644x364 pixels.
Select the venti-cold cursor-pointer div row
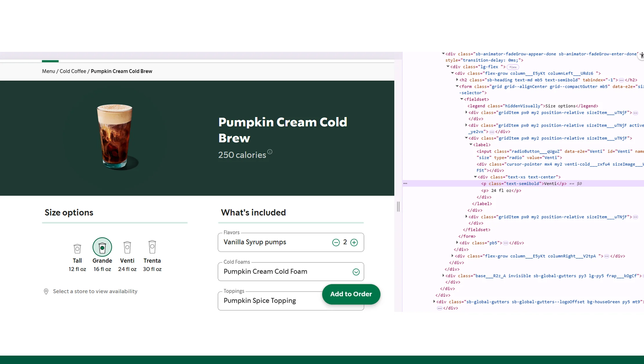[x=560, y=167]
